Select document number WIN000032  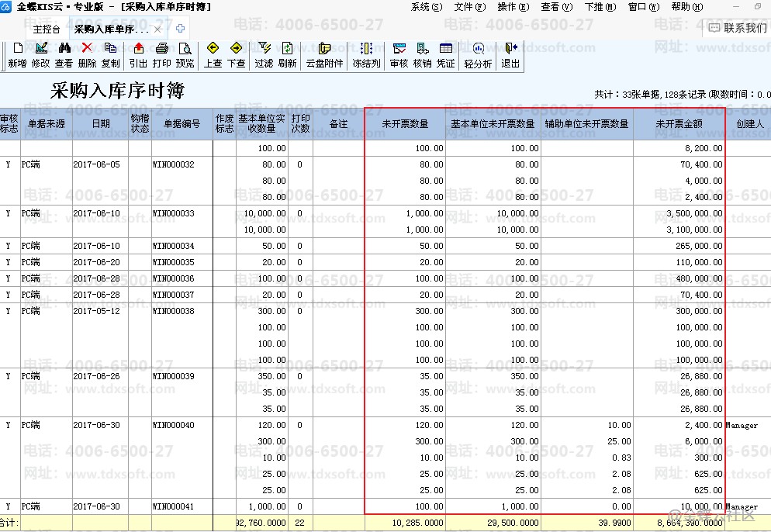click(x=173, y=164)
